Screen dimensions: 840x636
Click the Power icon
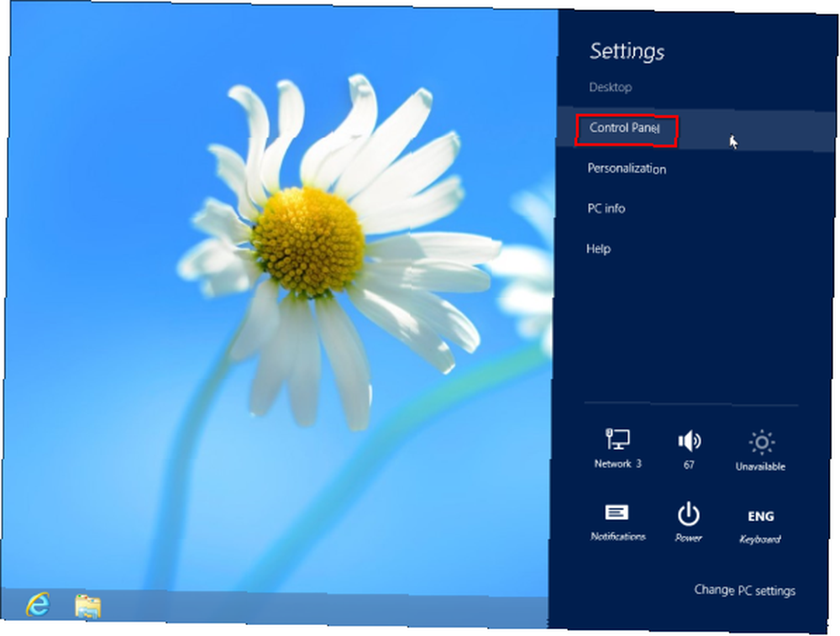point(689,522)
